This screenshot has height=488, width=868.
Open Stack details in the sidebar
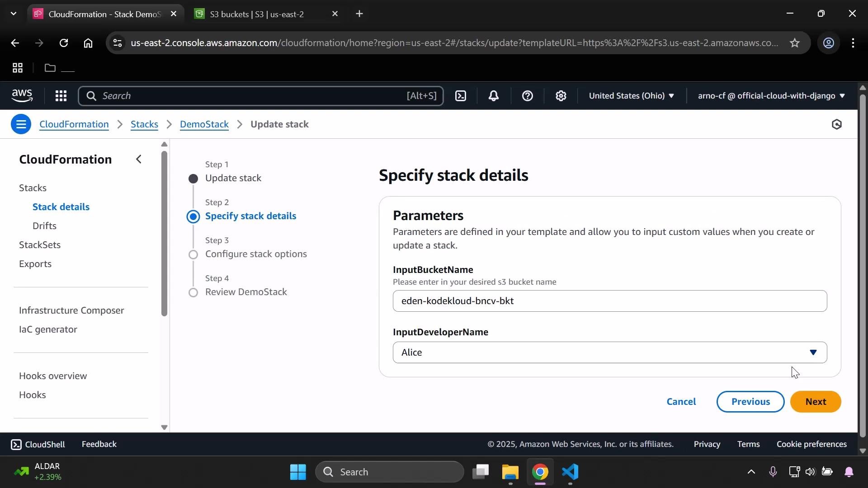(61, 207)
